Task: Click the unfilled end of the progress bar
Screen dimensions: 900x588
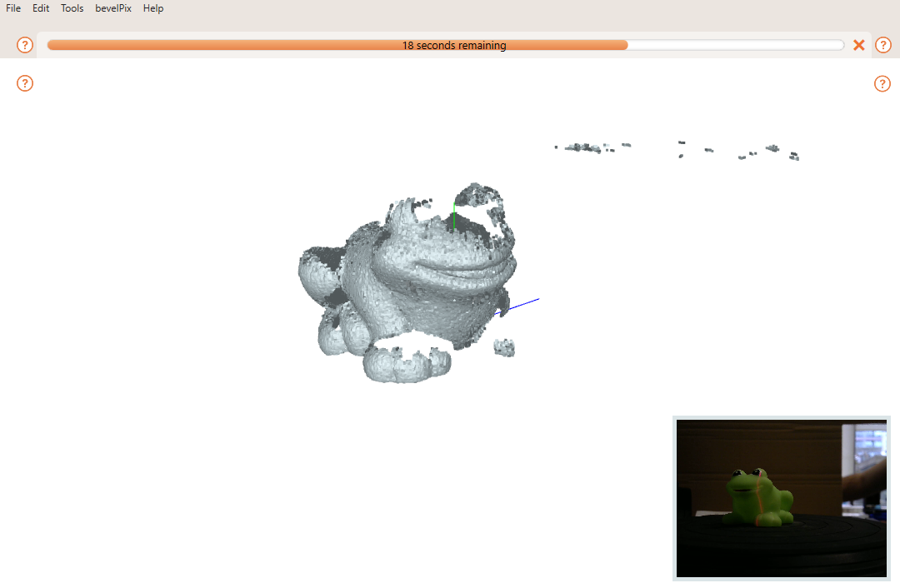Action: pos(733,46)
